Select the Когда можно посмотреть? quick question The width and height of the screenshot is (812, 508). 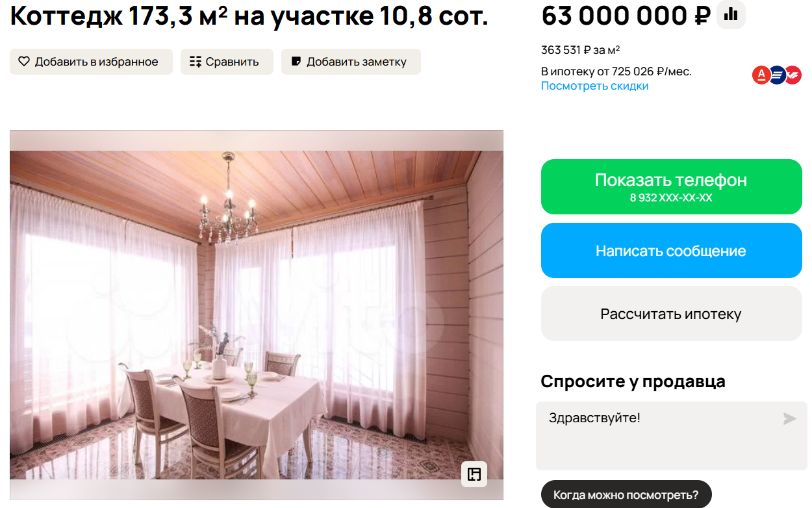click(x=626, y=495)
